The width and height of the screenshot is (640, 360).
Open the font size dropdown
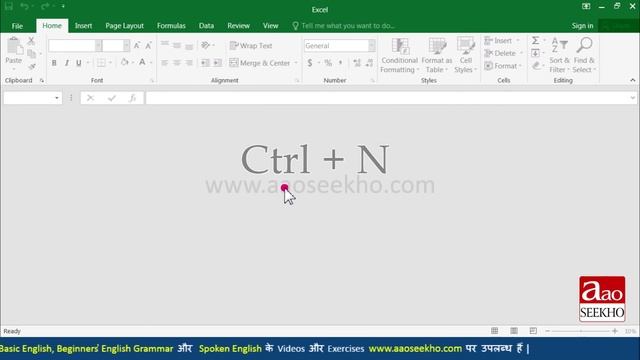pyautogui.click(x=127, y=46)
